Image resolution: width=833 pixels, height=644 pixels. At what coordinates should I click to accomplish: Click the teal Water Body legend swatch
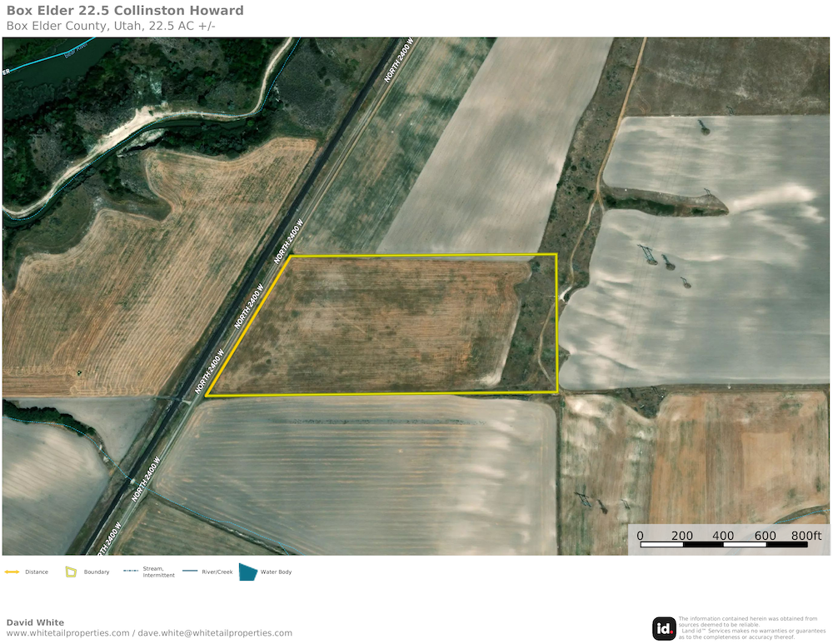[247, 572]
